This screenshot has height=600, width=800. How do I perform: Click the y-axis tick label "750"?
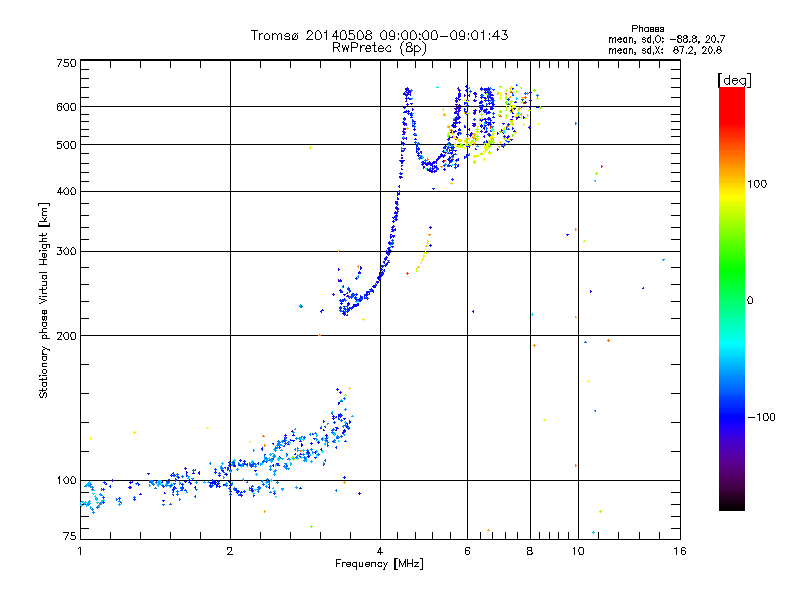[67, 63]
